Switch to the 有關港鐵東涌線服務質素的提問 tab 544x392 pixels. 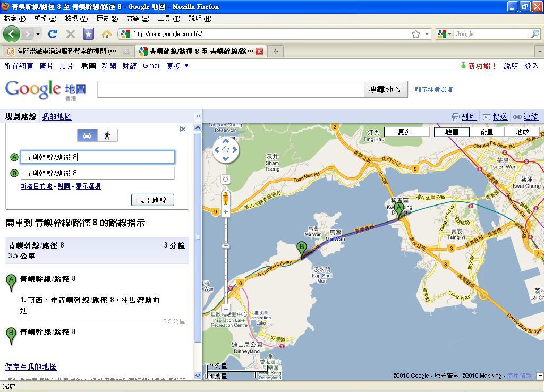tap(67, 52)
